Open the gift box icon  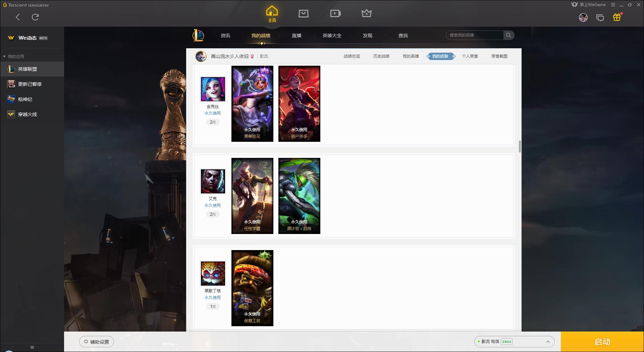[617, 17]
